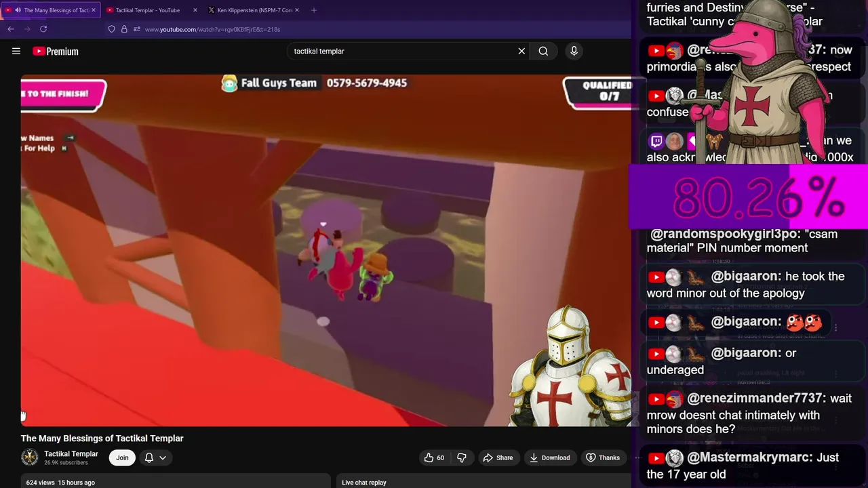
Task: Open notification bell options for channel
Action: 155,457
